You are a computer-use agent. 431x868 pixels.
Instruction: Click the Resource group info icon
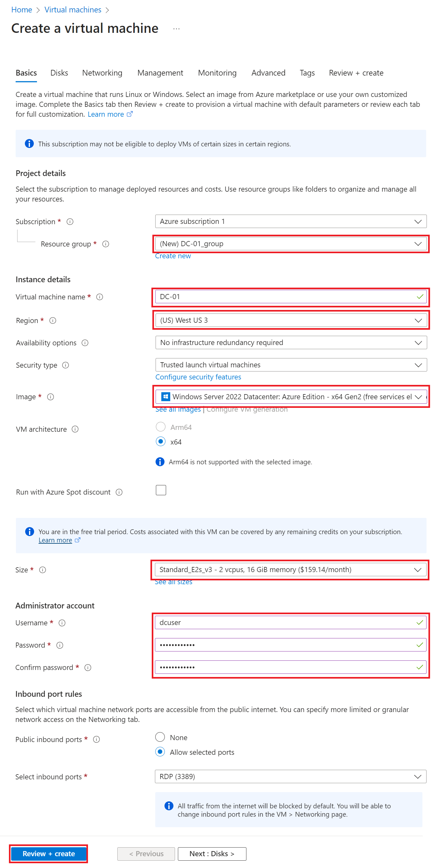[x=106, y=244]
